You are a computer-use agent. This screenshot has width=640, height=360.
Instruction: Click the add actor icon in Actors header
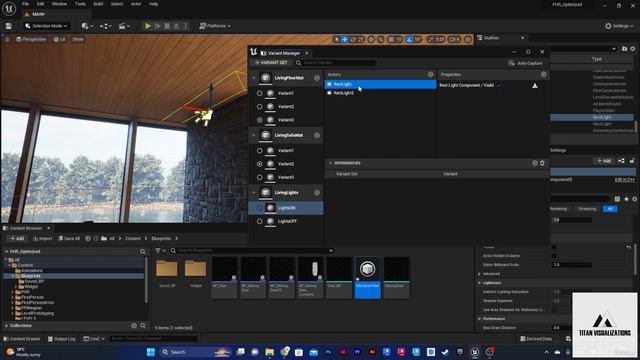click(x=430, y=75)
